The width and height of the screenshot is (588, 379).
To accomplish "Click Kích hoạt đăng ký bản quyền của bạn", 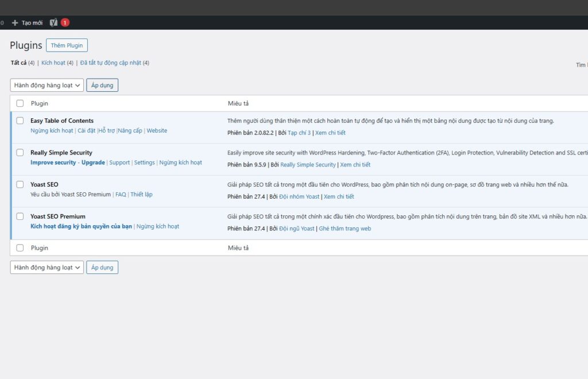I will click(81, 226).
